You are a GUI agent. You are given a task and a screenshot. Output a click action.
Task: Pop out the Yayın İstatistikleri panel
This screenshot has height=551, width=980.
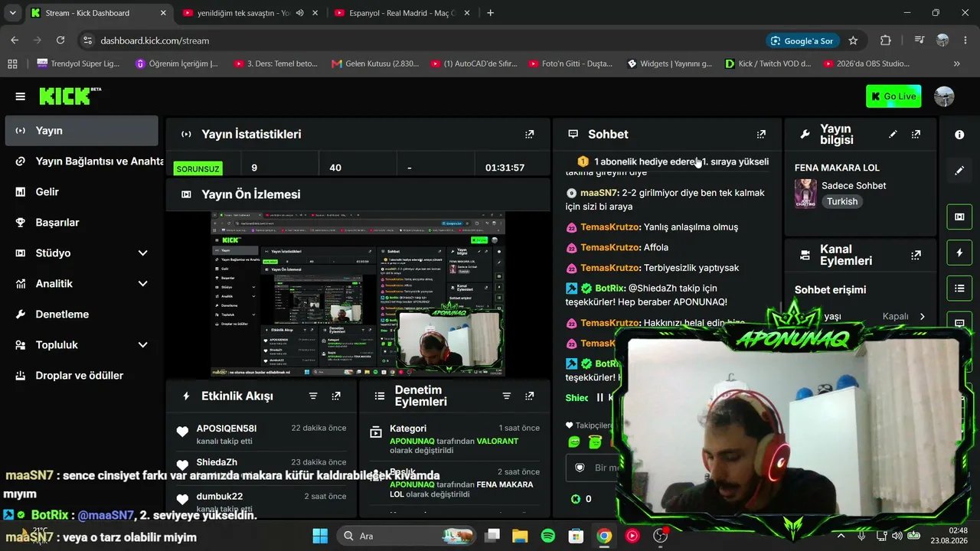point(529,134)
